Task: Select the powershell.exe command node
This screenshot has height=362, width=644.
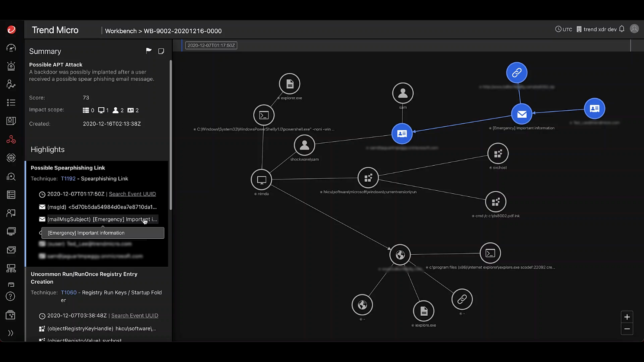Action: (x=264, y=115)
